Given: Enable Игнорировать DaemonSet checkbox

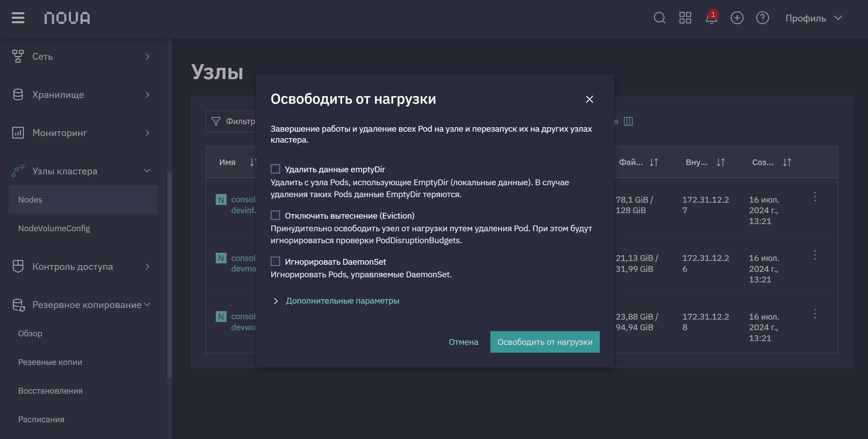Looking at the screenshot, I should 275,262.
